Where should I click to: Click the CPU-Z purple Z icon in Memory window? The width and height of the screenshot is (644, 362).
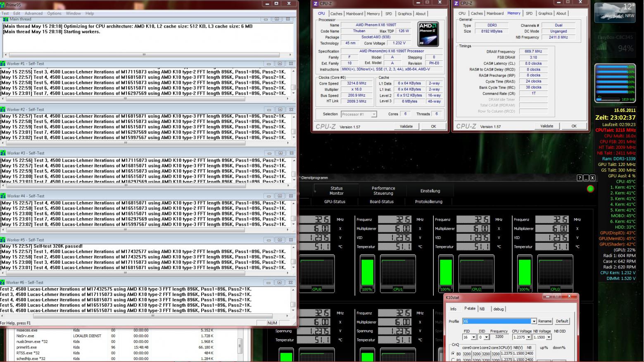[456, 3]
